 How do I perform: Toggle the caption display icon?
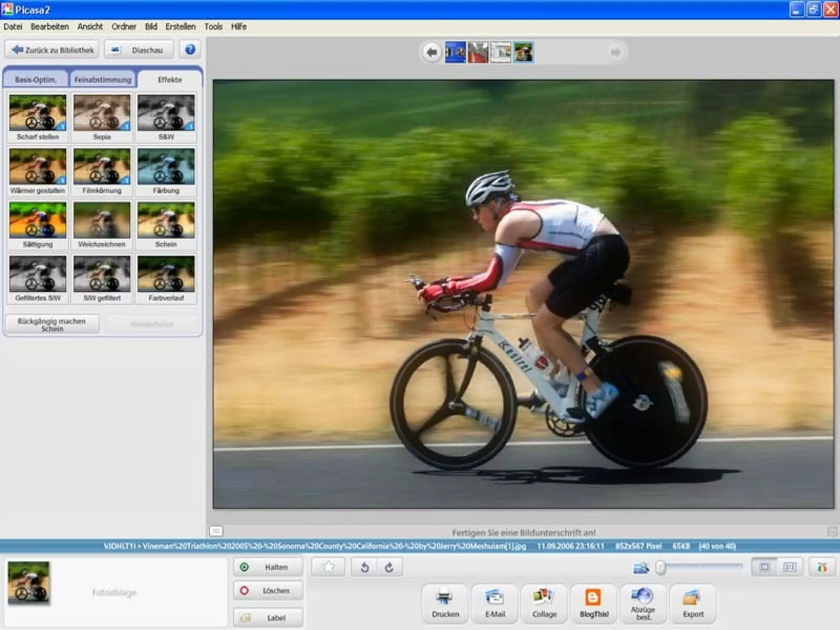pyautogui.click(x=216, y=531)
